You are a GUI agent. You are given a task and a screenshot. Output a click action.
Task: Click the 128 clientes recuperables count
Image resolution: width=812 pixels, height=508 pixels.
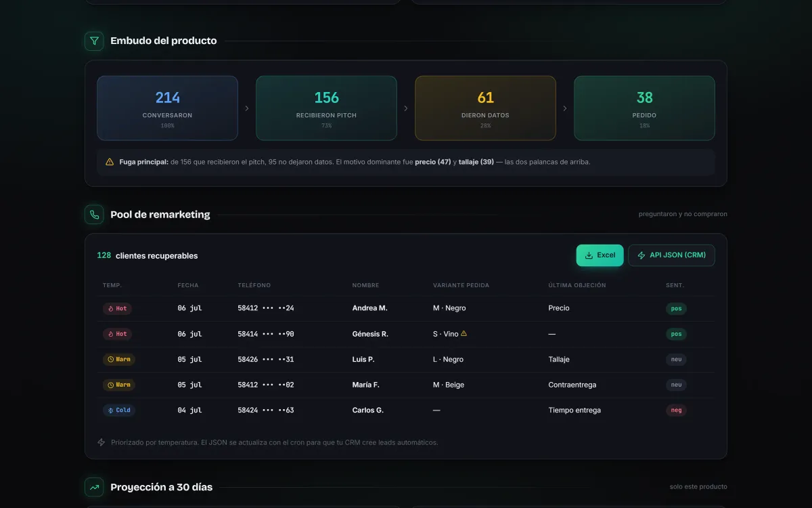[148, 255]
